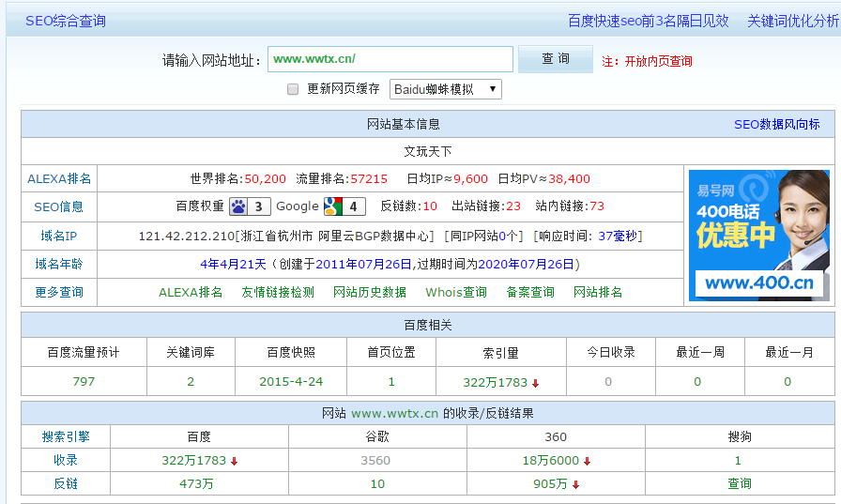841x504 pixels.
Task: Click Baidu weight number 3
Action: click(259, 206)
